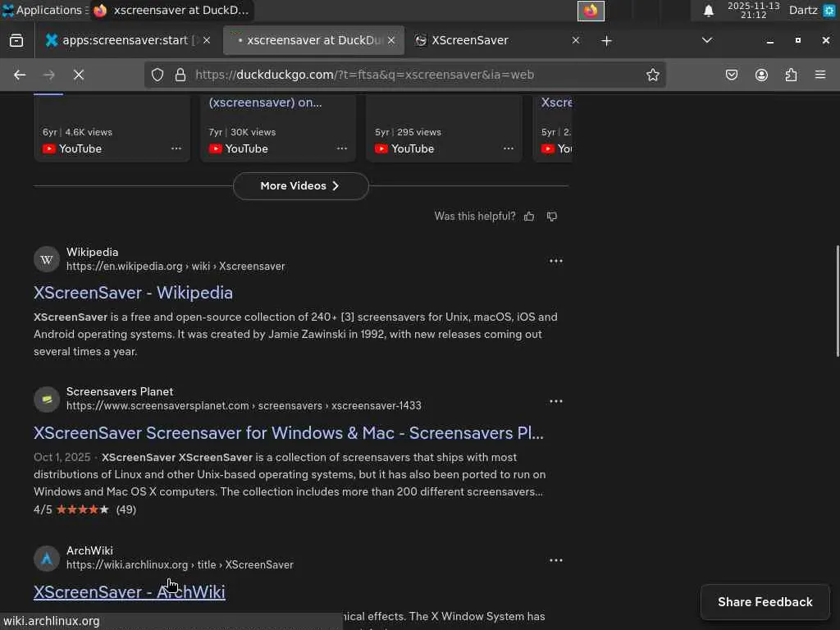Open the extensions puzzle icon

(791, 75)
